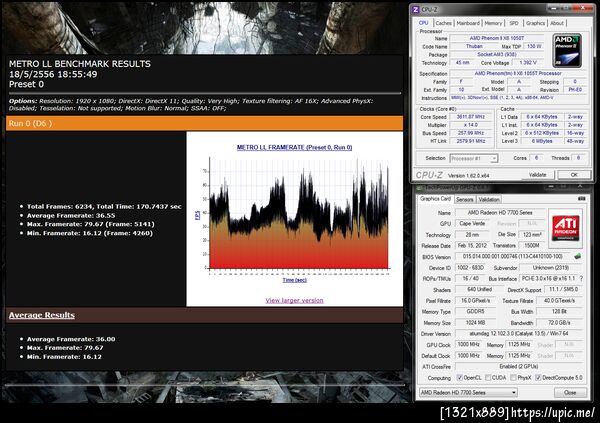Click the Texture Fillrate value 40.0 GTexel/s
The image size is (600, 423).
559,301
